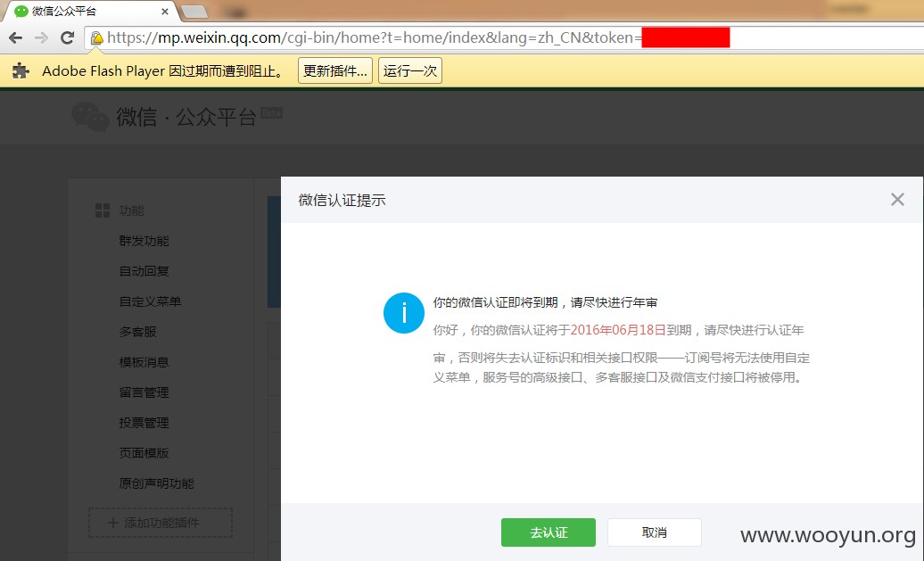924x561 pixels.
Task: Close the 微信公众平台 browser tab
Action: (164, 12)
